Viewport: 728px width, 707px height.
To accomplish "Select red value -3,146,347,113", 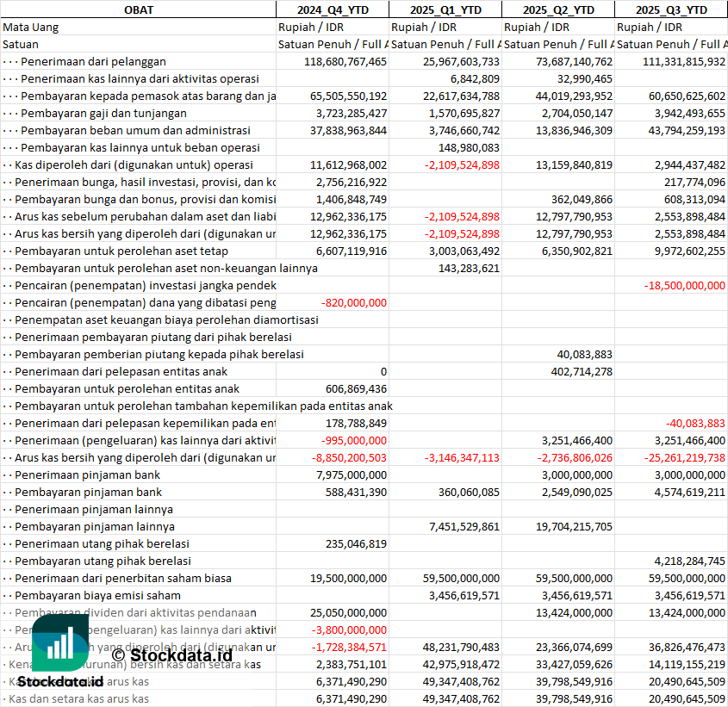I will pos(462,456).
